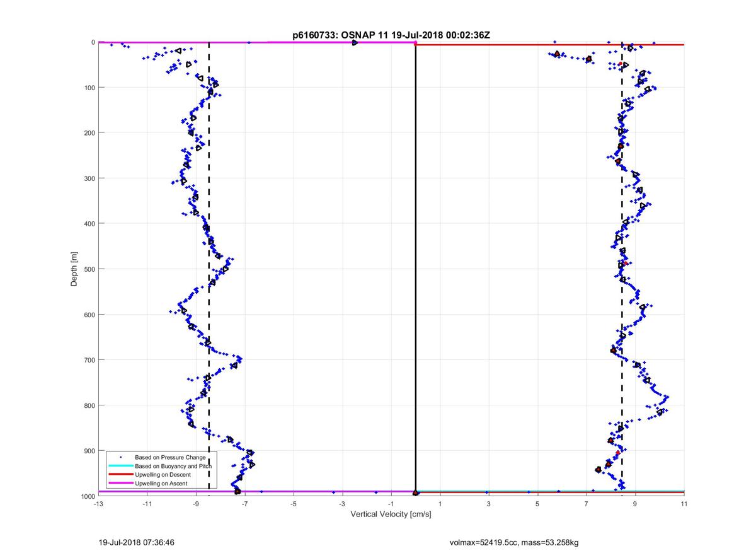Click velocity tick label '-1'
The width and height of the screenshot is (756, 558).
point(391,504)
